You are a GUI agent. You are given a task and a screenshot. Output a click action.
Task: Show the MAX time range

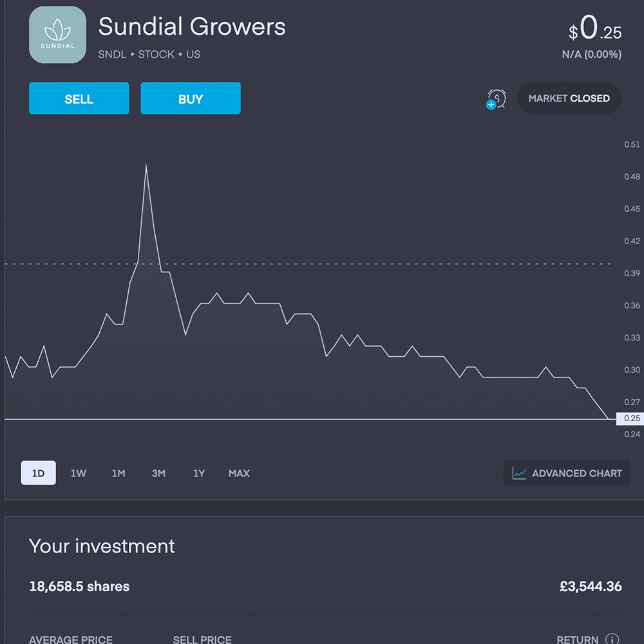(x=239, y=473)
